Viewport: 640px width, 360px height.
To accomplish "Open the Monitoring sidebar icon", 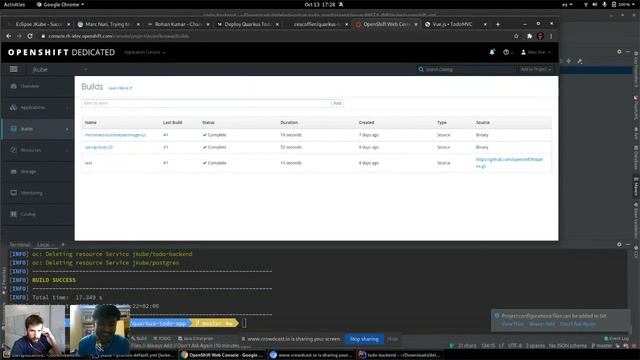I will pyautogui.click(x=13, y=193).
